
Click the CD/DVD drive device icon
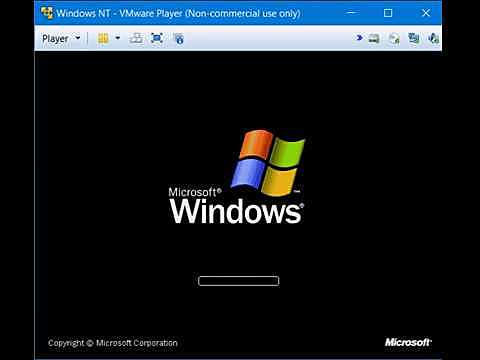click(x=394, y=39)
